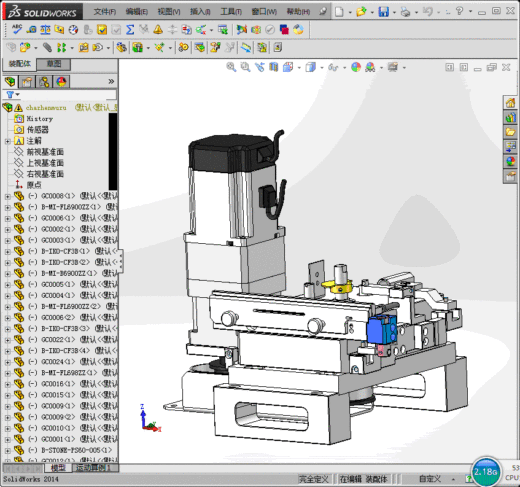Open the filter funnel dropdown
The height and width of the screenshot is (487, 520).
[x=12, y=95]
